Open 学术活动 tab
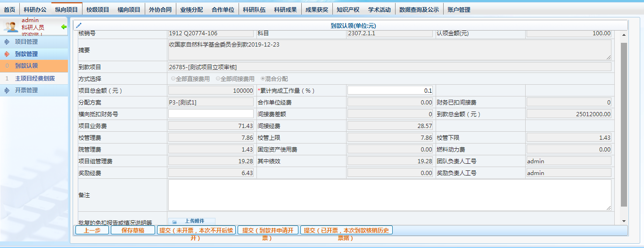 [x=380, y=9]
